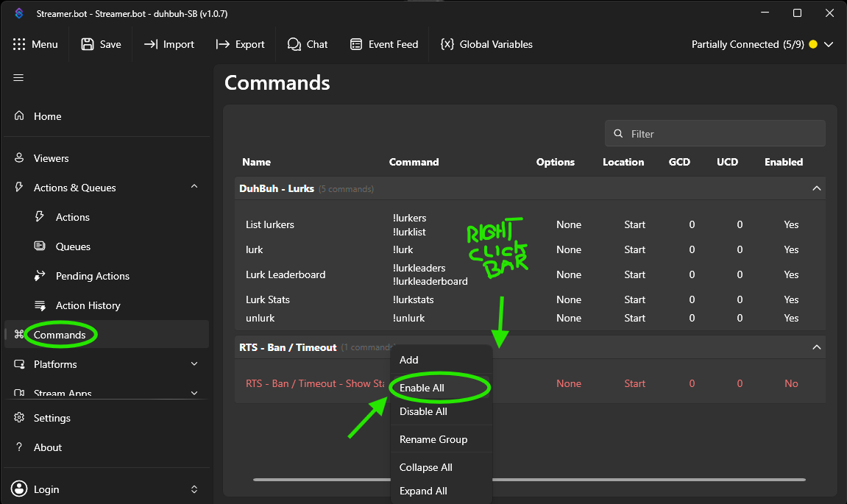The image size is (847, 504).
Task: Click the About question mark icon
Action: click(19, 447)
